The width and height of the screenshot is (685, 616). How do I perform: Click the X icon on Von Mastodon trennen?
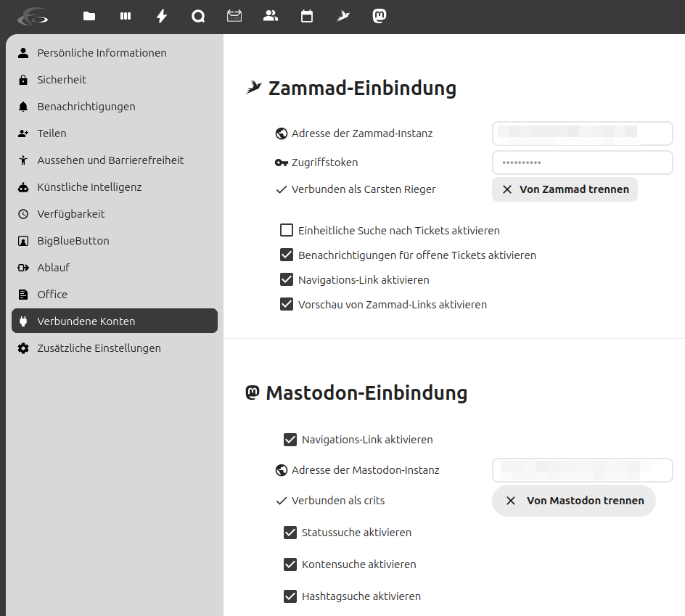click(511, 501)
